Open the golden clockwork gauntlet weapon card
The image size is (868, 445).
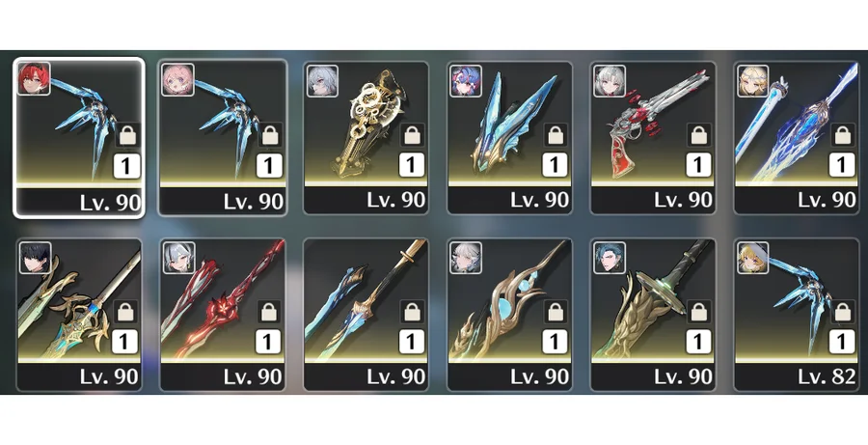pyautogui.click(x=366, y=137)
